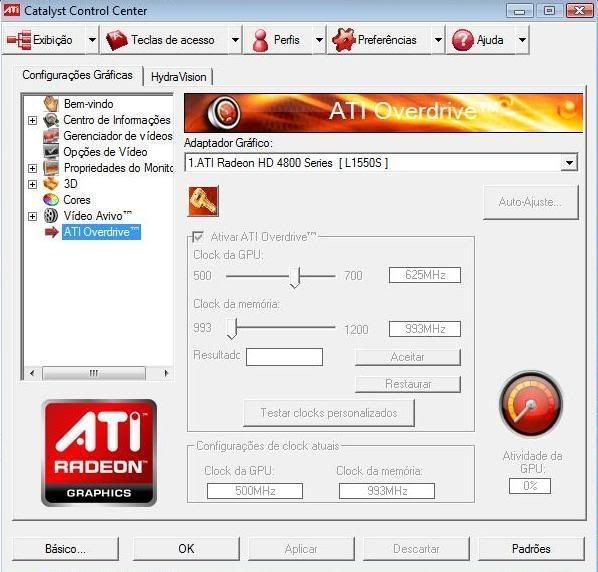Viewport: 598px width, 572px height.
Task: Open the Exibição dropdown arrow
Action: point(92,40)
